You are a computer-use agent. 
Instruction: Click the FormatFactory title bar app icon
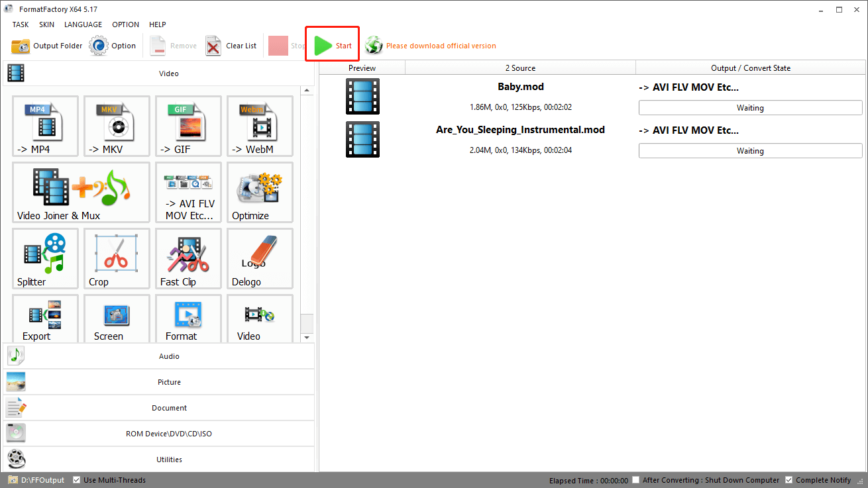(x=9, y=9)
